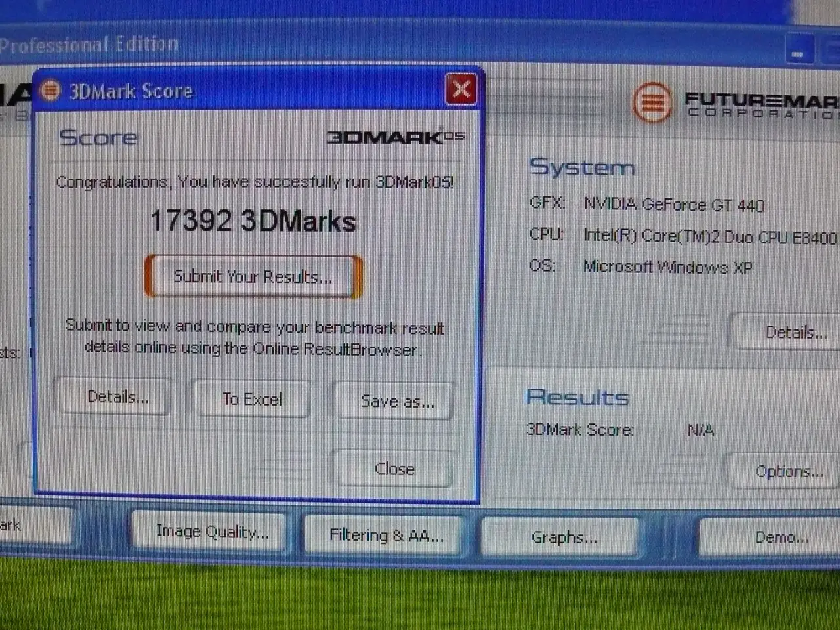
Task: Click the Microsoft Windows XP text
Action: [x=667, y=267]
